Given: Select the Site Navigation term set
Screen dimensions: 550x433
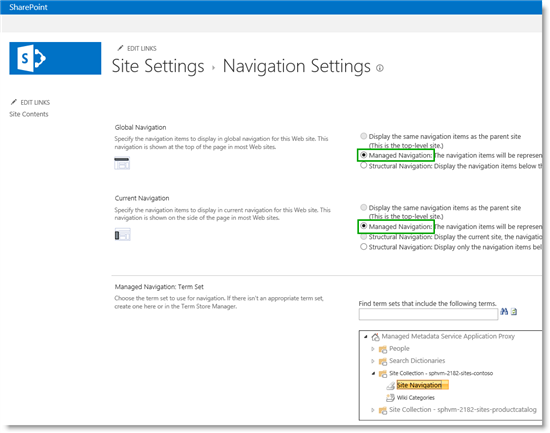Looking at the screenshot, I should coord(419,385).
